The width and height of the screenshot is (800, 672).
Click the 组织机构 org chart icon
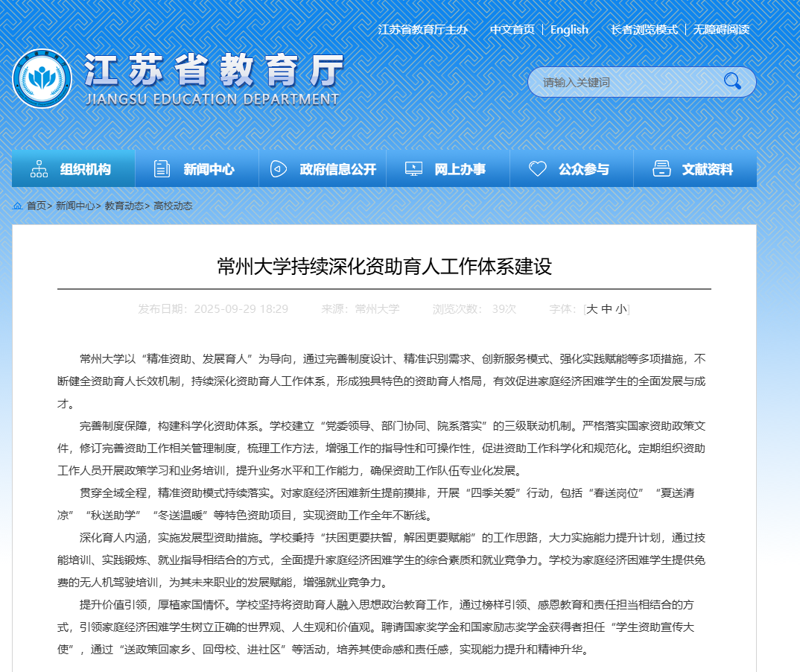(39, 169)
